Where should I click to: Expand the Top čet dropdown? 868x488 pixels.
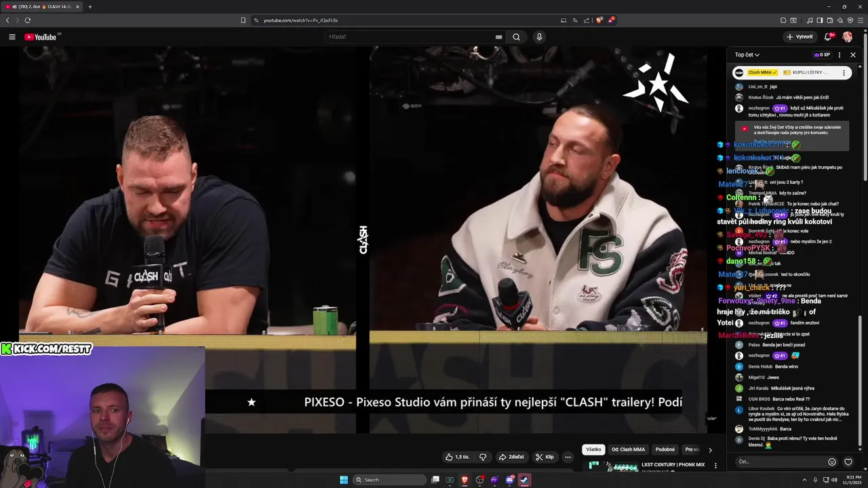point(747,55)
